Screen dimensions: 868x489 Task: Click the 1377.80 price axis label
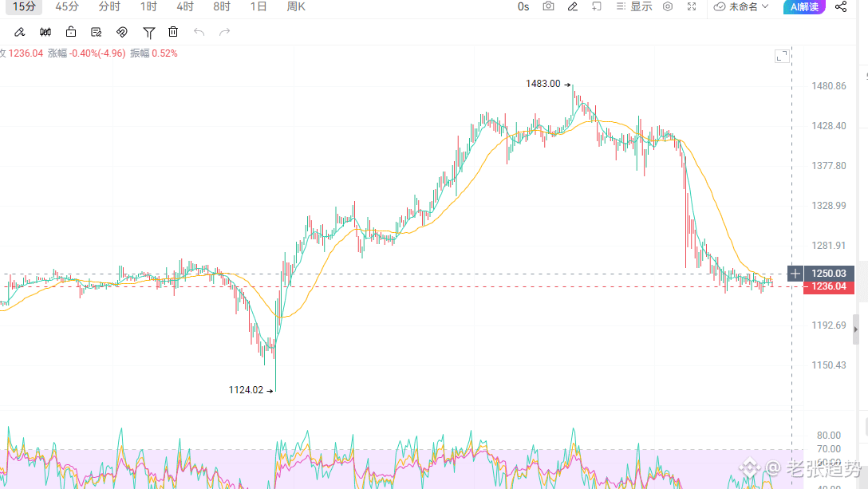(829, 166)
